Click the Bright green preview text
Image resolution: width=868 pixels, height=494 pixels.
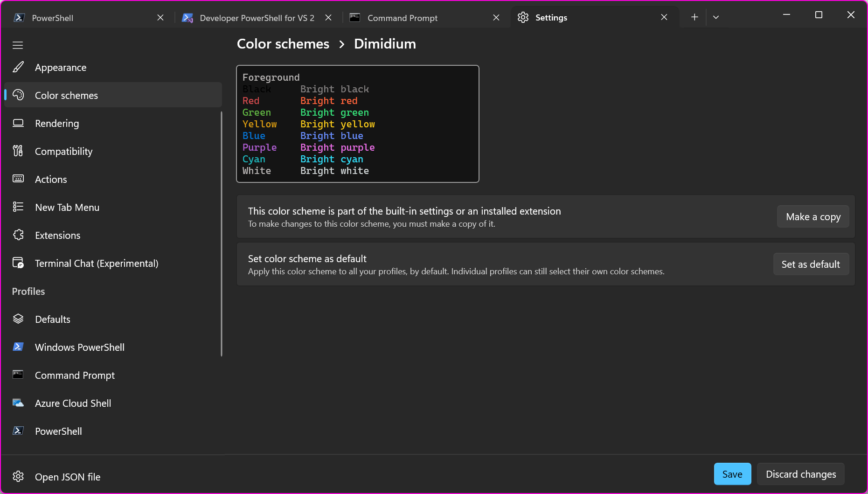click(x=334, y=112)
